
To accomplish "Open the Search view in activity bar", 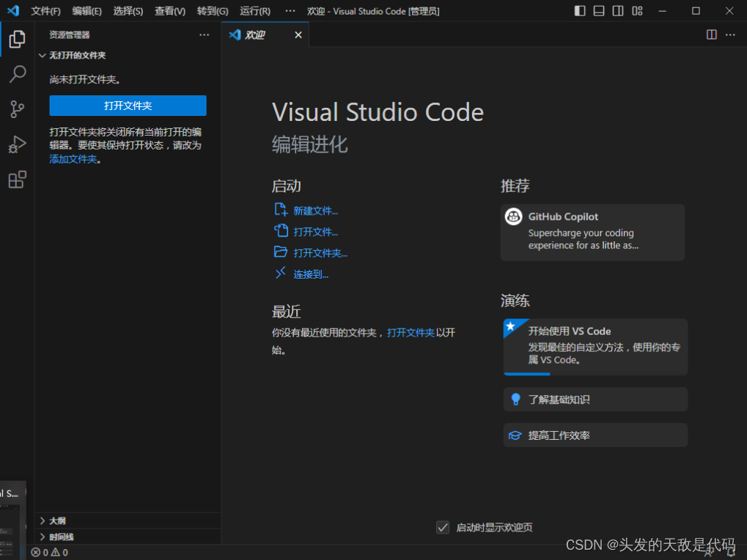I will coord(17,74).
